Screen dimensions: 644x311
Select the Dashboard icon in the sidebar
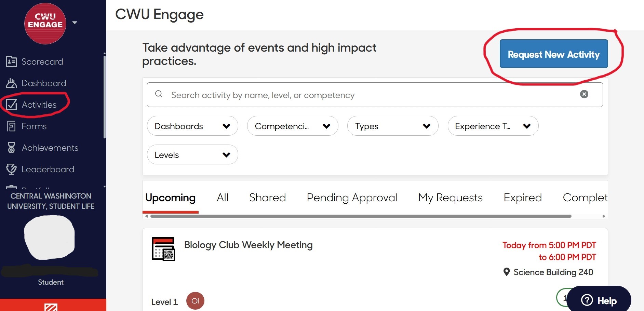[11, 83]
